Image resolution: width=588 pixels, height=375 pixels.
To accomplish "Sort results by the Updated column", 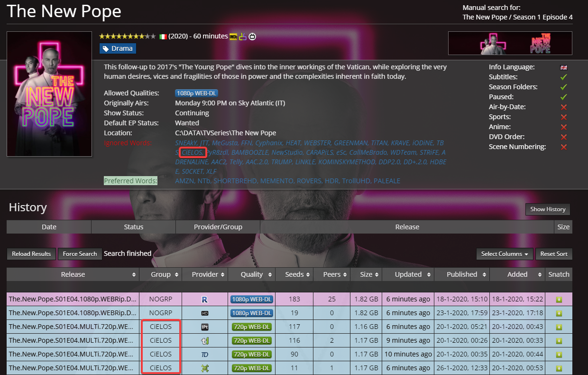I will coord(408,274).
